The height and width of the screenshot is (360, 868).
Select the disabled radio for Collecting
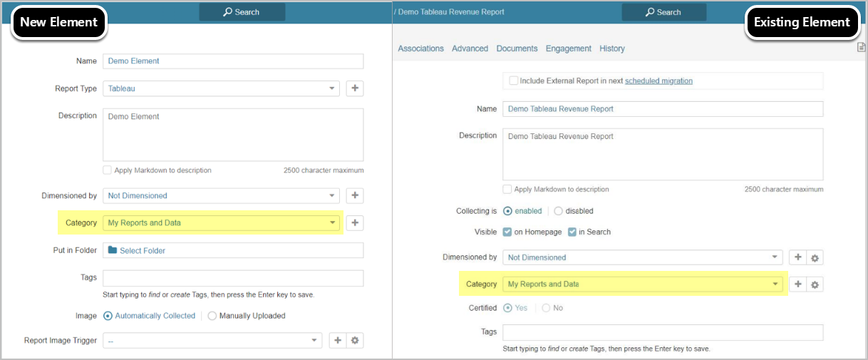(558, 211)
